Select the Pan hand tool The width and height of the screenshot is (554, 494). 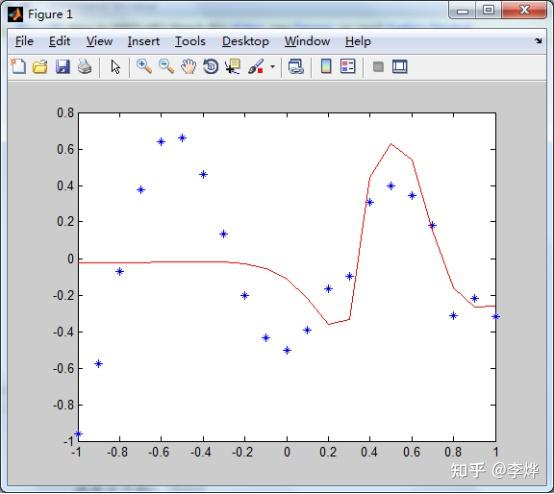click(189, 66)
